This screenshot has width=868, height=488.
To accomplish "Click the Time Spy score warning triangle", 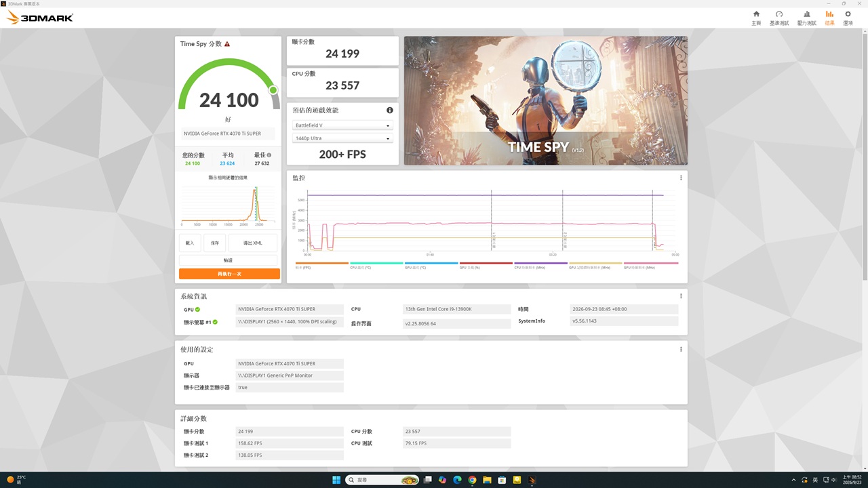I will pos(227,44).
